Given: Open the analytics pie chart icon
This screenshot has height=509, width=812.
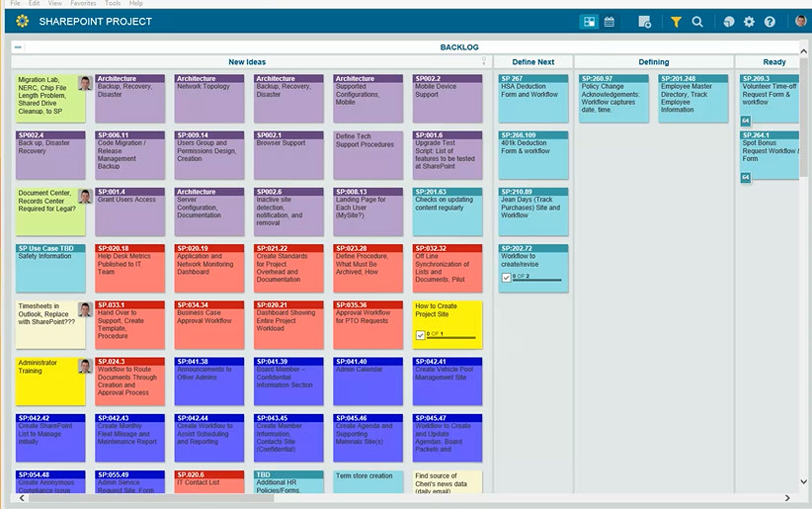Looking at the screenshot, I should pos(729,21).
